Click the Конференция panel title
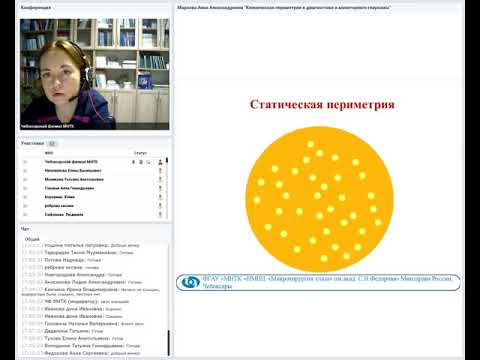The image size is (480, 360). [36, 7]
